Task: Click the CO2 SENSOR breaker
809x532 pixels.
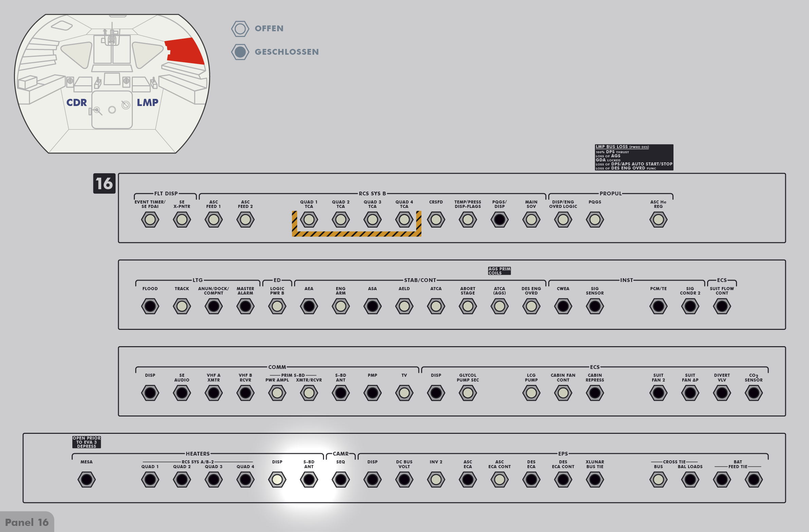Action: (753, 393)
